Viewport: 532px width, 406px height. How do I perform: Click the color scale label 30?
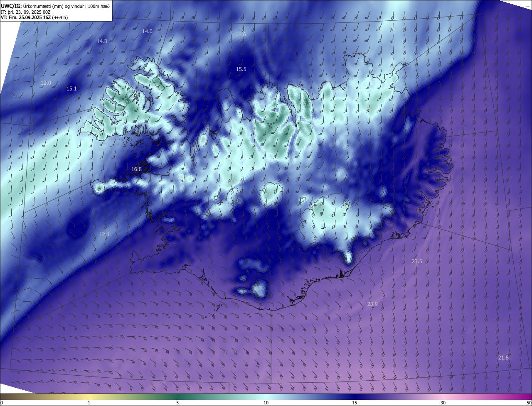[443, 403]
